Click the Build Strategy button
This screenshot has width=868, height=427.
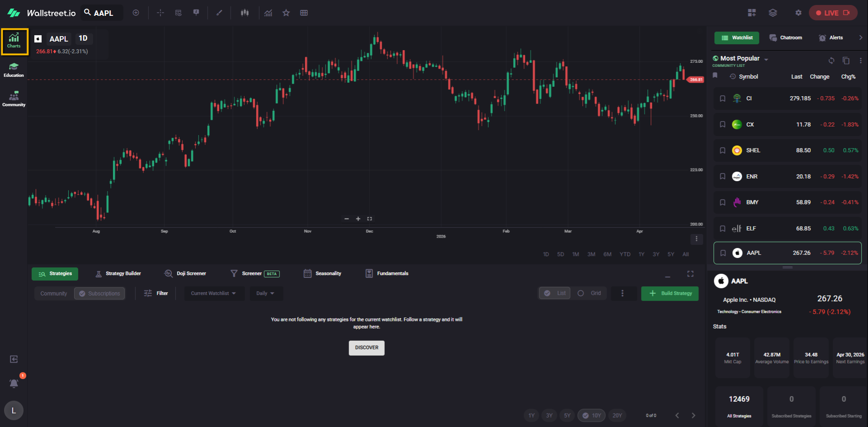670,293
